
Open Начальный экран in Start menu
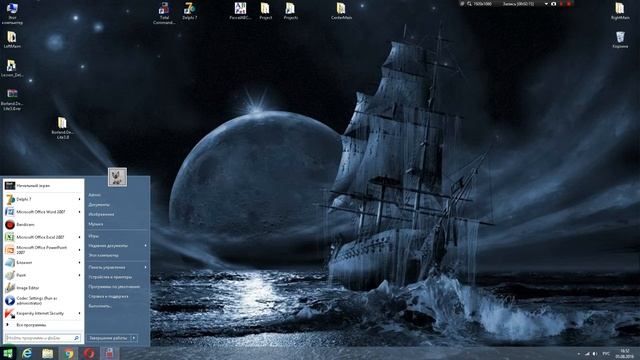click(43, 186)
